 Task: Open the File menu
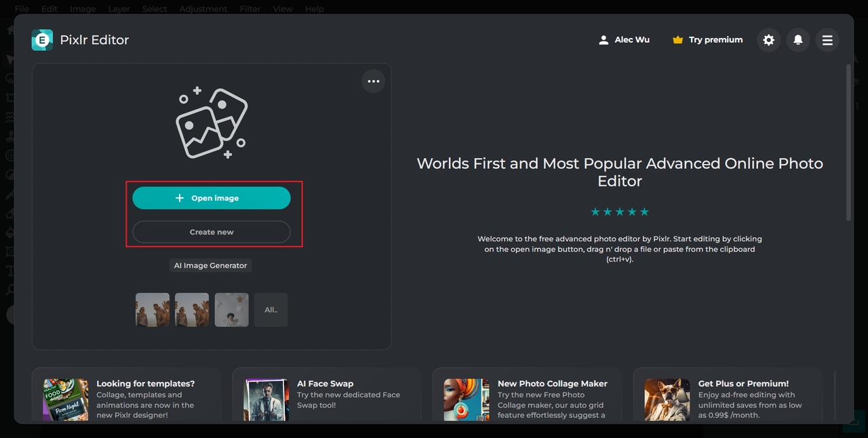click(x=22, y=9)
